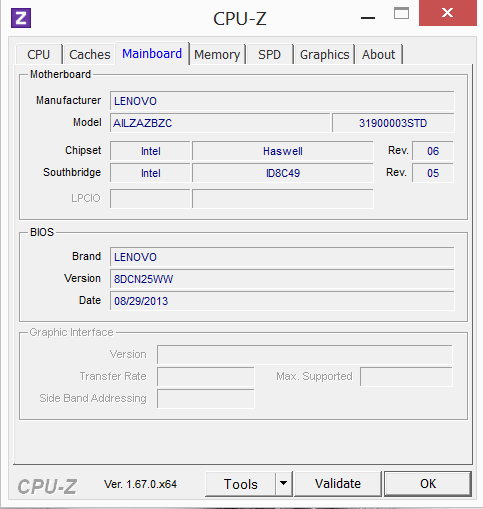483x509 pixels.
Task: Click the Ver. 1.67.0.x64 version text
Action: tap(140, 484)
